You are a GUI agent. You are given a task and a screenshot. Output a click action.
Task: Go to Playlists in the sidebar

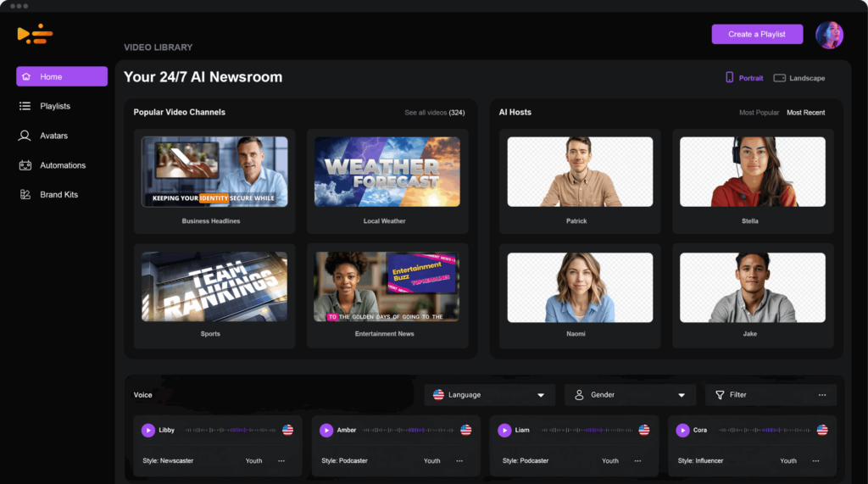[54, 106]
